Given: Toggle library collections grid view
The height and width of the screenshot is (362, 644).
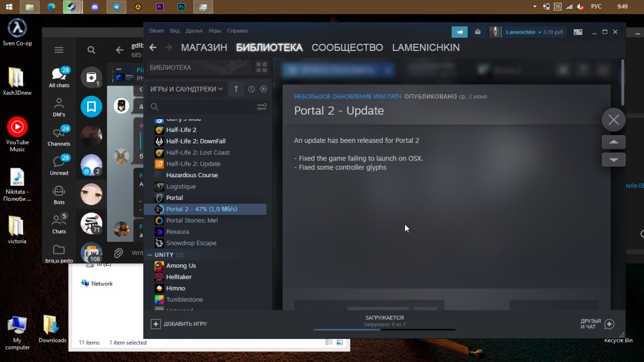Looking at the screenshot, I should pyautogui.click(x=262, y=67).
